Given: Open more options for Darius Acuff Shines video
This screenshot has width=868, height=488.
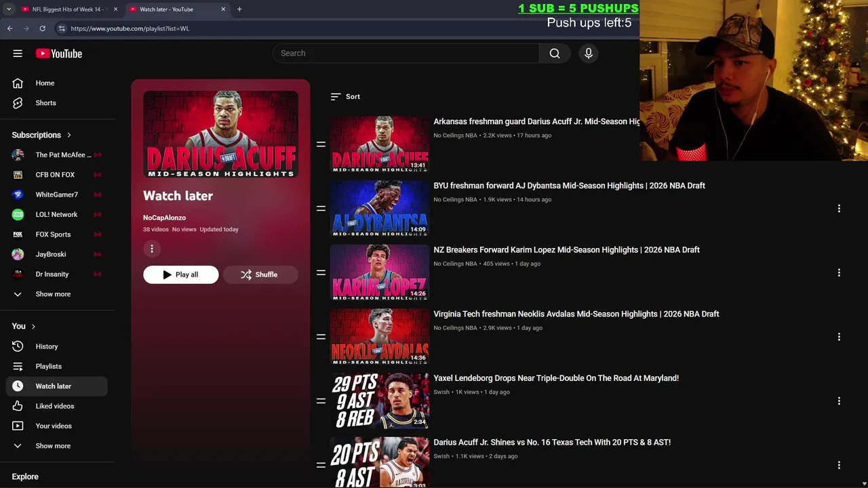Looking at the screenshot, I should [x=839, y=465].
